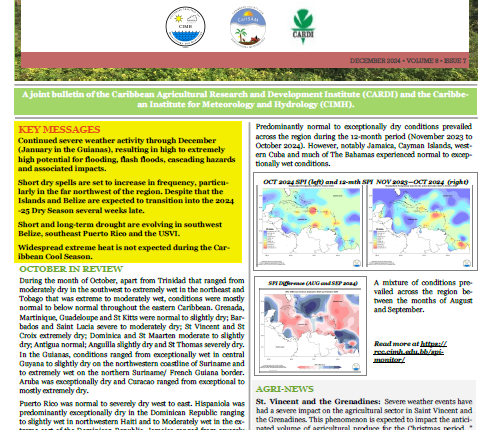Image resolution: width=491 pixels, height=430 pixels.
Task: Click the green joint bulletin CARDI banner
Action: [x=245, y=99]
